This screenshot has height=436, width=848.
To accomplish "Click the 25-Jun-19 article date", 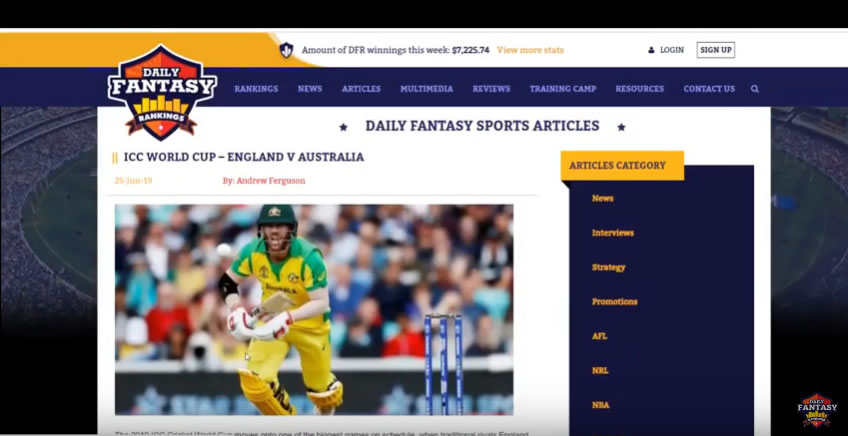I will 133,181.
